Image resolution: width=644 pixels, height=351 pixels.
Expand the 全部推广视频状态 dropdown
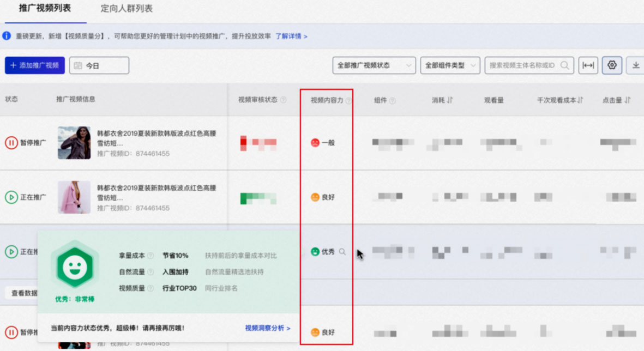[374, 65]
